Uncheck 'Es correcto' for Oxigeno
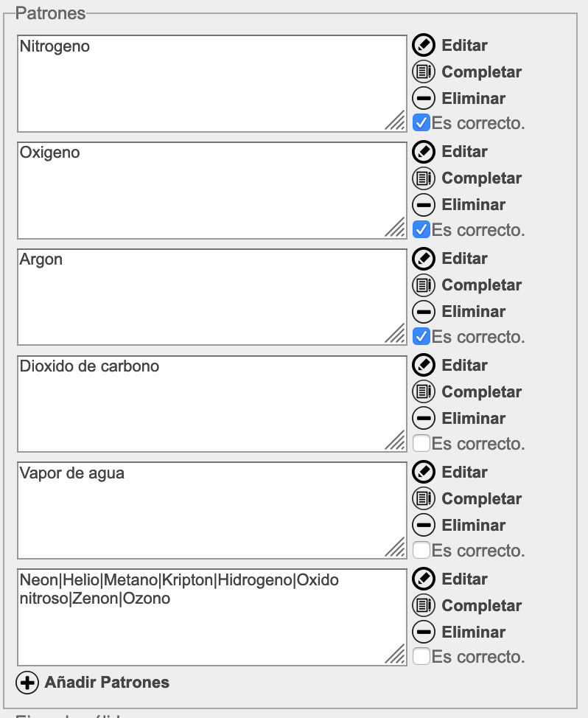Viewport: 588px width, 718px height. pyautogui.click(x=421, y=230)
